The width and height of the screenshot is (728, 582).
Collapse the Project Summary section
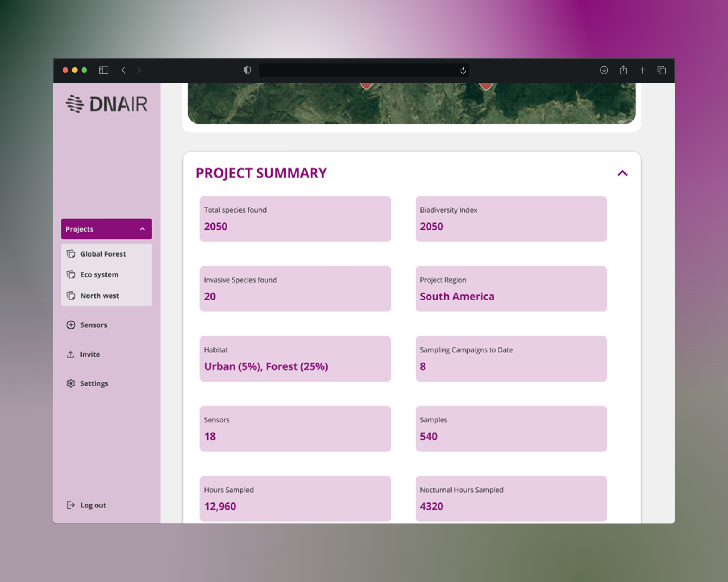point(622,173)
